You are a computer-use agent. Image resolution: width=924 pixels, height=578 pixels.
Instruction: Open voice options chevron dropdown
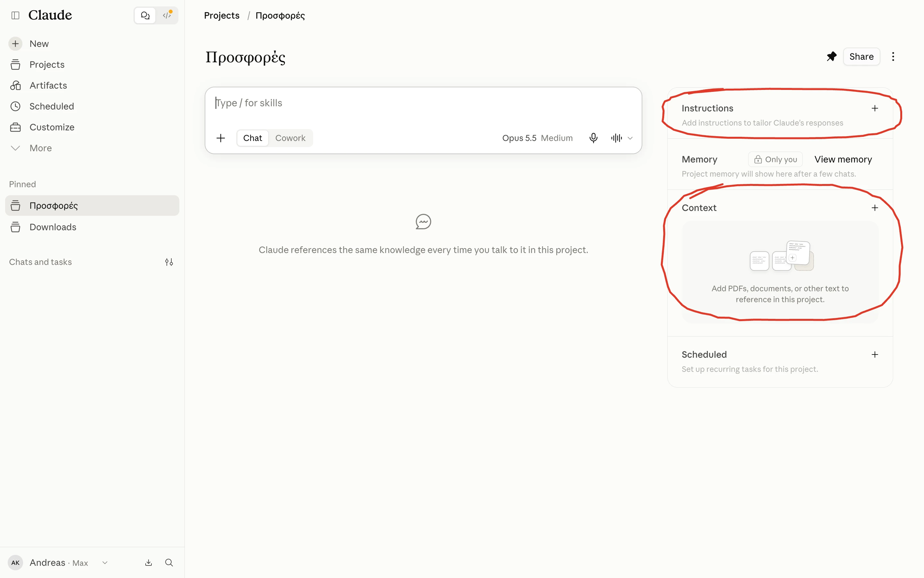point(630,138)
